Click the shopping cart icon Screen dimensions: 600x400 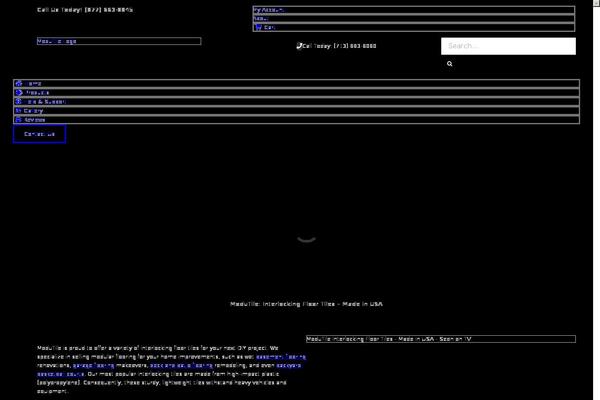point(259,27)
